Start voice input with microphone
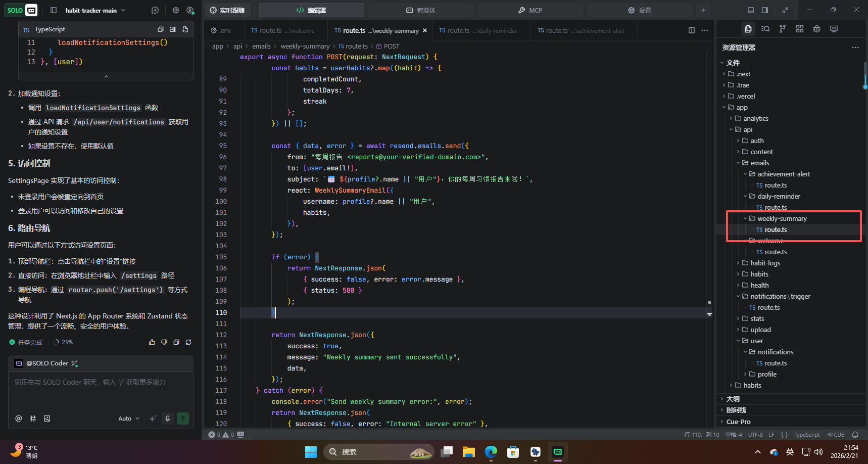Image resolution: width=868 pixels, height=464 pixels. tap(168, 419)
